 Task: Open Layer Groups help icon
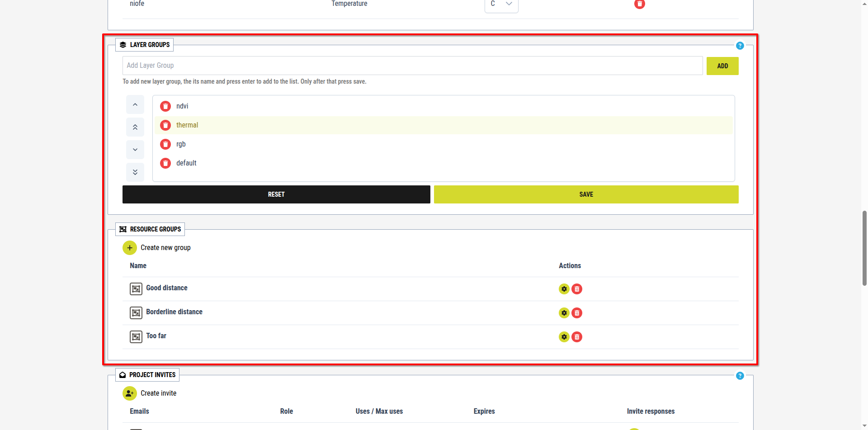(x=740, y=46)
